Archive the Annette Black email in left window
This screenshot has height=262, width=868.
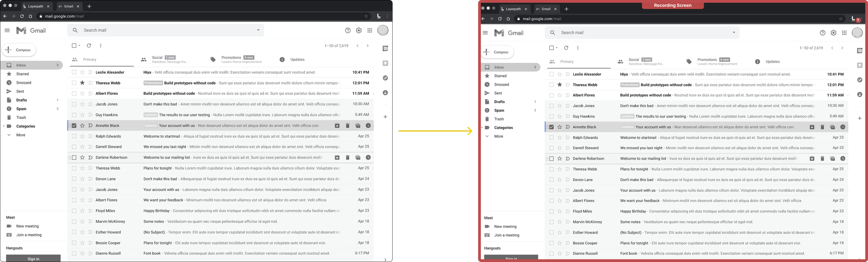point(337,126)
